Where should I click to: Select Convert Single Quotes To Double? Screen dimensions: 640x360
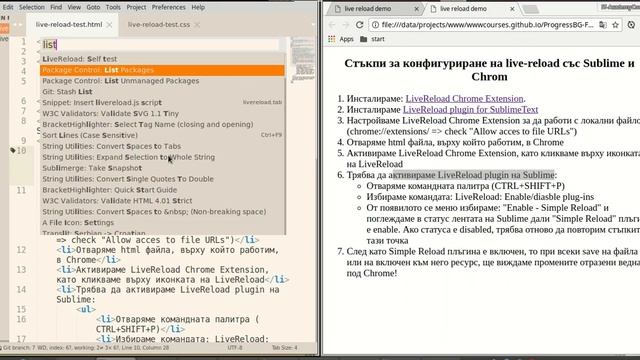pyautogui.click(x=162, y=179)
